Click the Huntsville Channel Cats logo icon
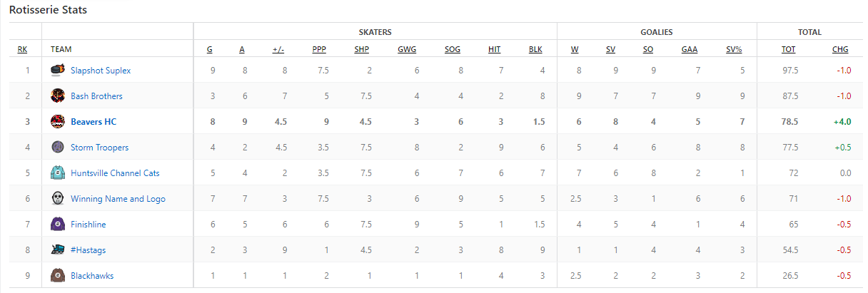This screenshot has height=293, width=868. pyautogui.click(x=58, y=173)
